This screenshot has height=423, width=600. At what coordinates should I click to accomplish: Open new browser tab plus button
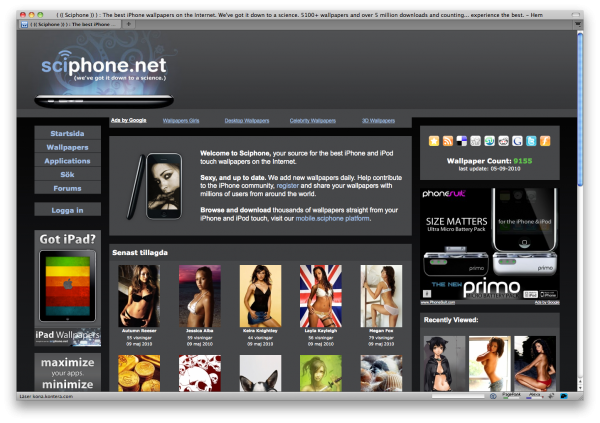tap(129, 24)
